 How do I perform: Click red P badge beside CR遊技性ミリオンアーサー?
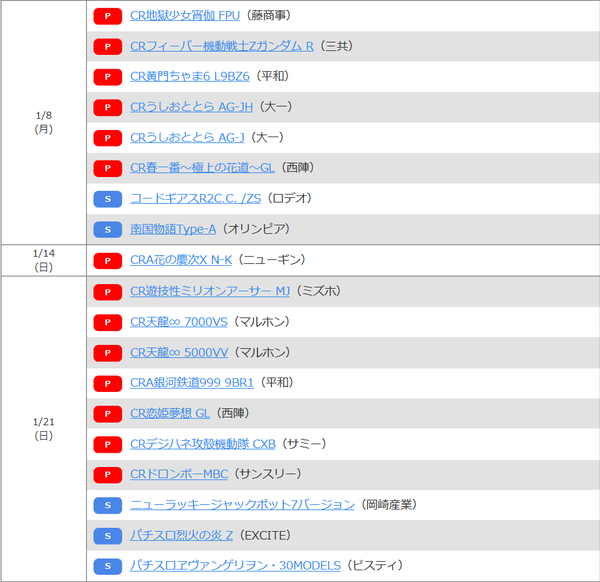pos(108,292)
